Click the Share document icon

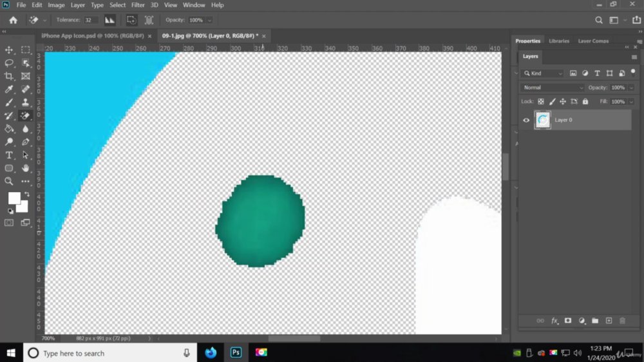pyautogui.click(x=636, y=20)
